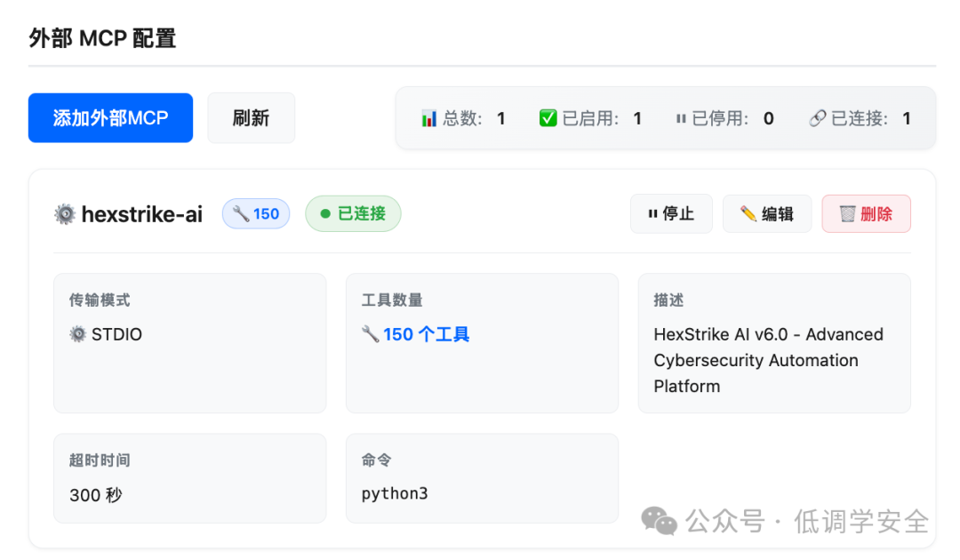The width and height of the screenshot is (960, 560).
Task: Select the hexstrike-ai server name
Action: [x=141, y=214]
